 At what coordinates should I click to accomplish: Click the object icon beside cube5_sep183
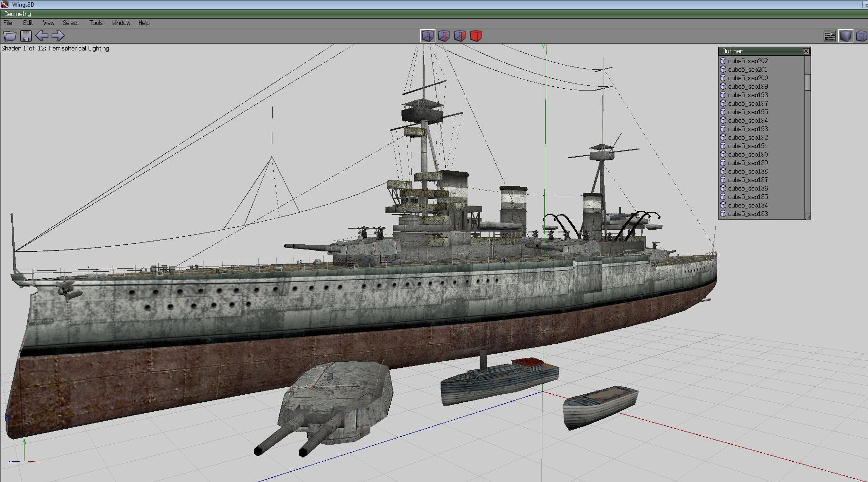pyautogui.click(x=723, y=214)
